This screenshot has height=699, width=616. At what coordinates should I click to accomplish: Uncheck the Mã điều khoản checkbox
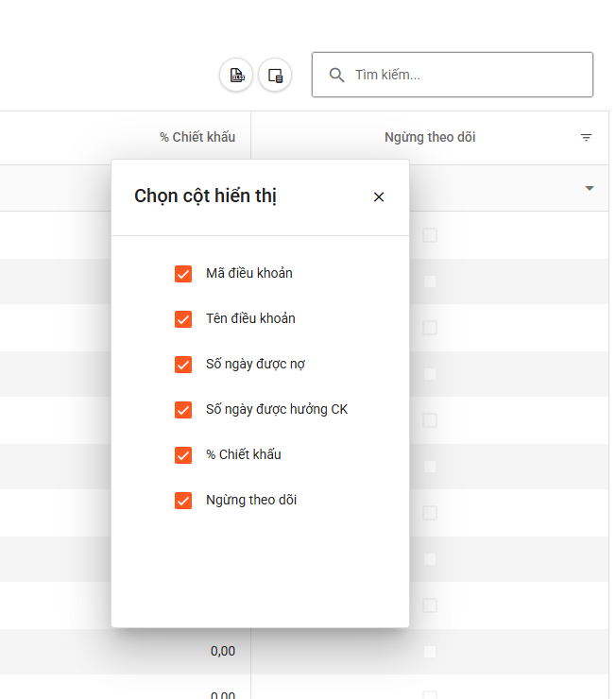pyautogui.click(x=183, y=274)
